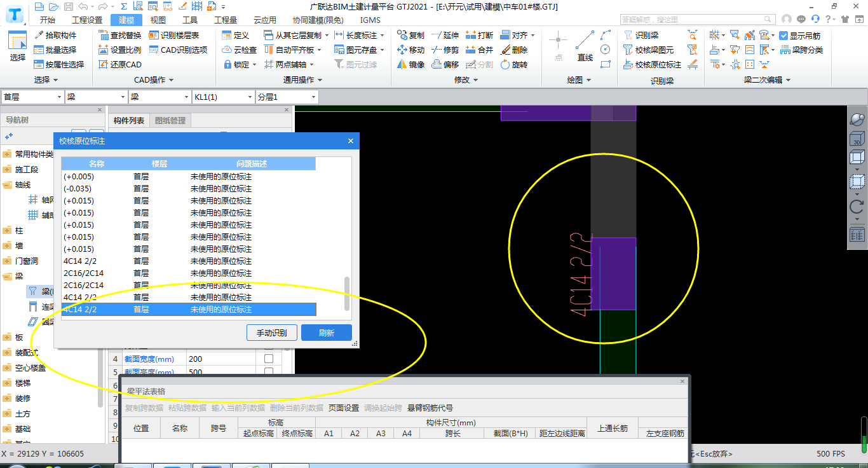Open 识别楼层表 floor table recognition

coord(174,35)
